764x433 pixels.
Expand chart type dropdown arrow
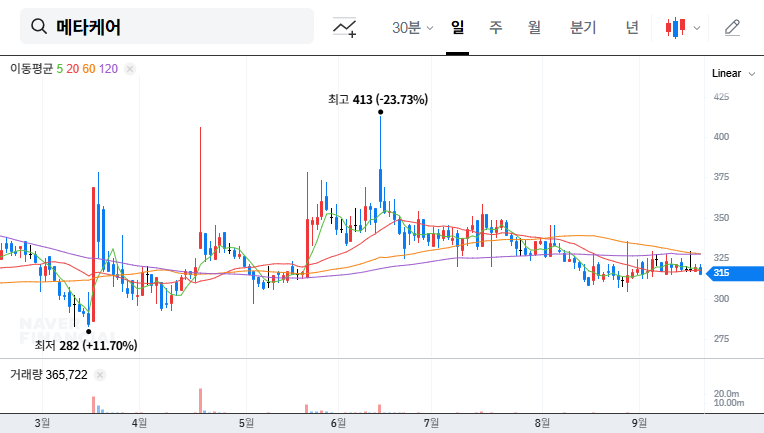[697, 28]
